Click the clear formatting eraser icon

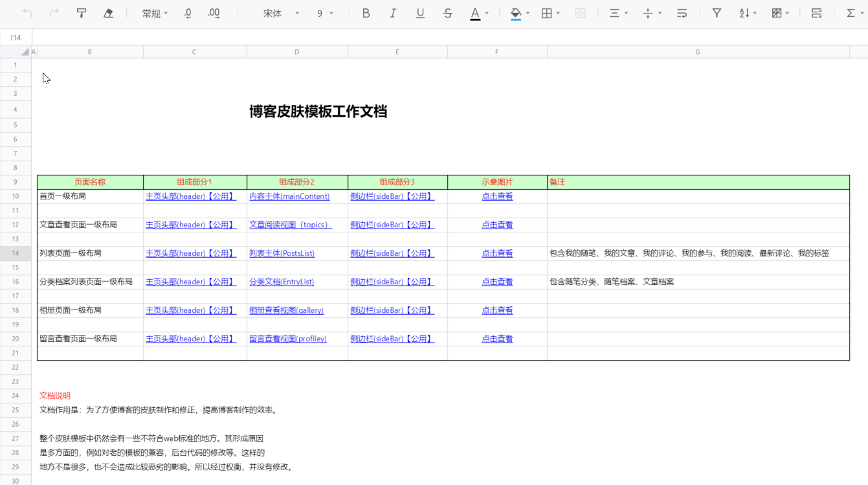pos(109,13)
